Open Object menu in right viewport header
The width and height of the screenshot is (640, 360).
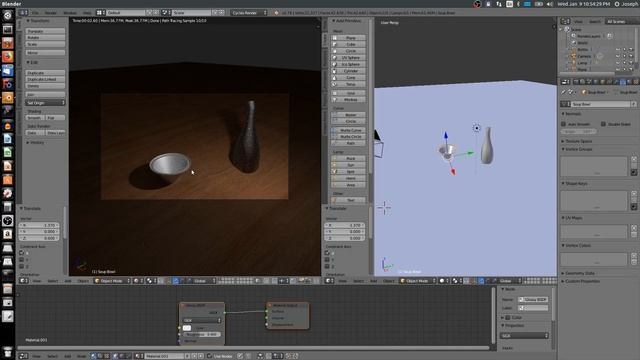[x=389, y=281]
